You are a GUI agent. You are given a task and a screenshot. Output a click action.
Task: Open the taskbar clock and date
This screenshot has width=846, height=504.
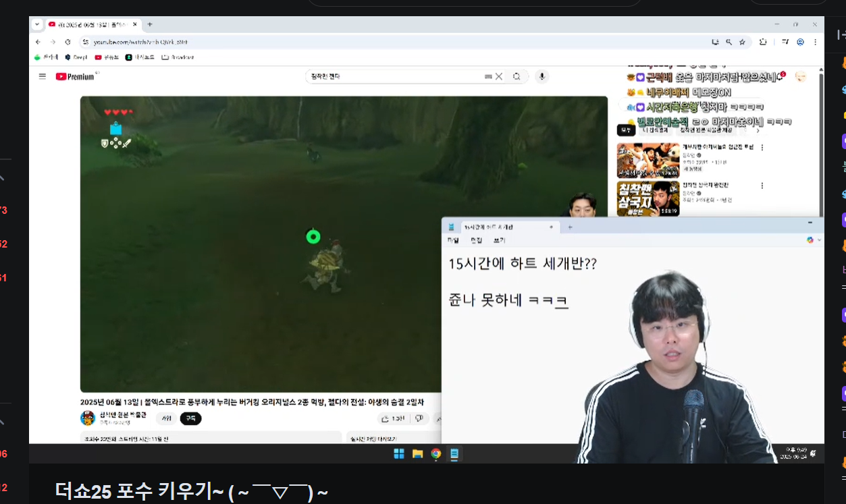click(794, 453)
